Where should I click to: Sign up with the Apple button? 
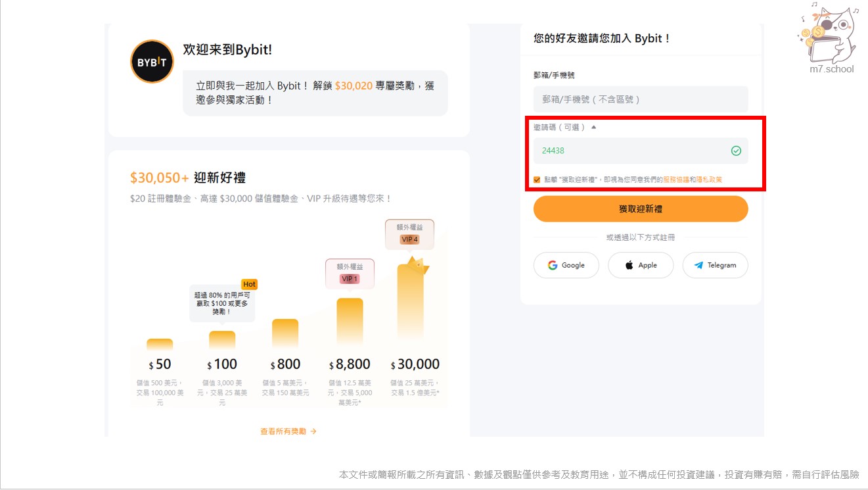641,265
